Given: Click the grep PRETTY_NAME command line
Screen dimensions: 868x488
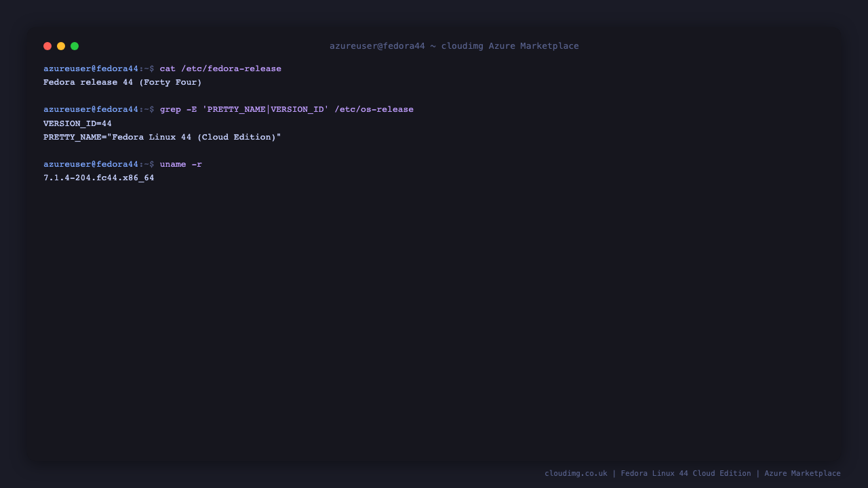Looking at the screenshot, I should click(x=229, y=110).
